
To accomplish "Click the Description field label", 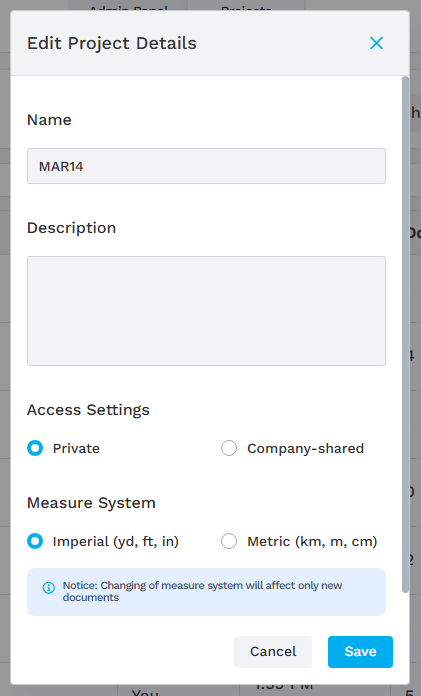I will tap(71, 228).
